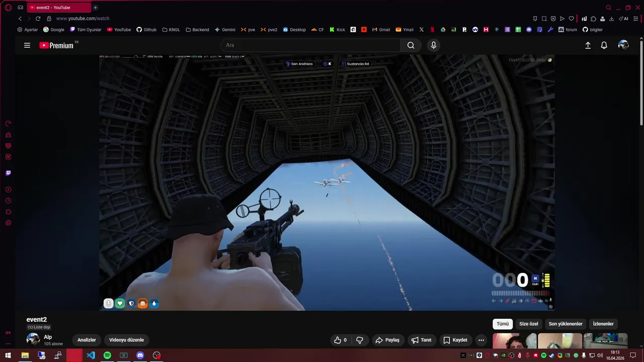Click the magnifier search button
644x362 pixels.
411,45
